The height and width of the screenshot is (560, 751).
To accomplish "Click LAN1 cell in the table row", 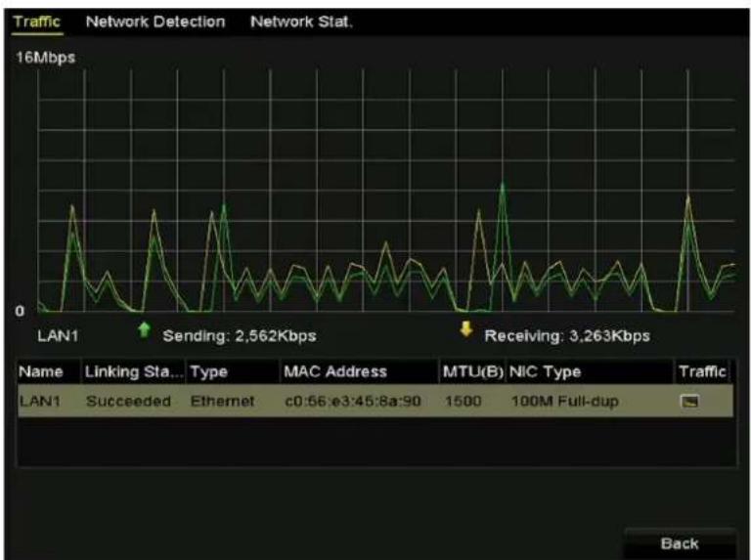I will pos(40,401).
